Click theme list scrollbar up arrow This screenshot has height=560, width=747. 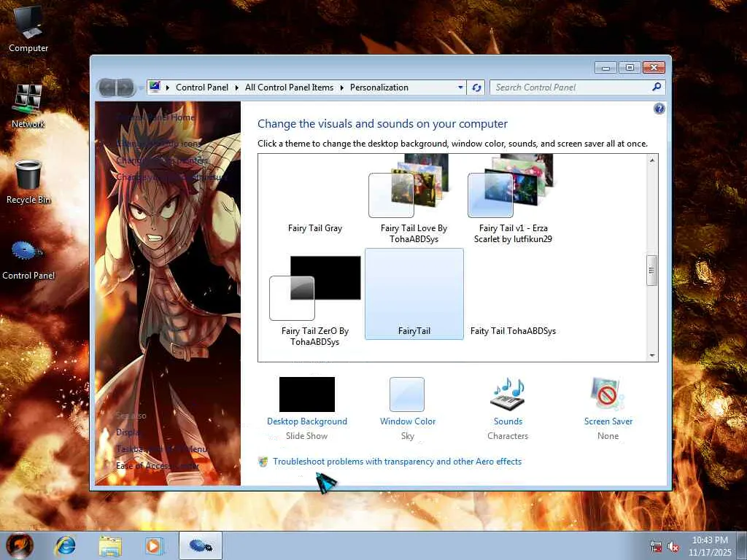(x=652, y=160)
